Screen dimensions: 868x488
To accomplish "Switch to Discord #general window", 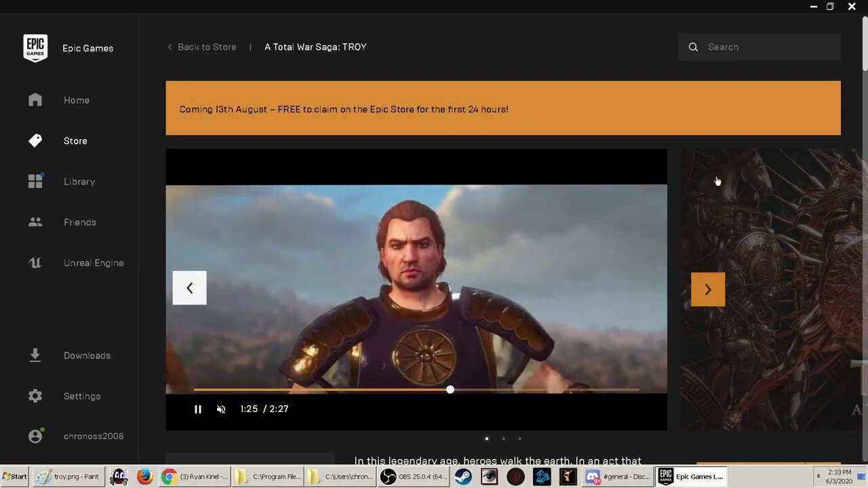I will tap(618, 476).
